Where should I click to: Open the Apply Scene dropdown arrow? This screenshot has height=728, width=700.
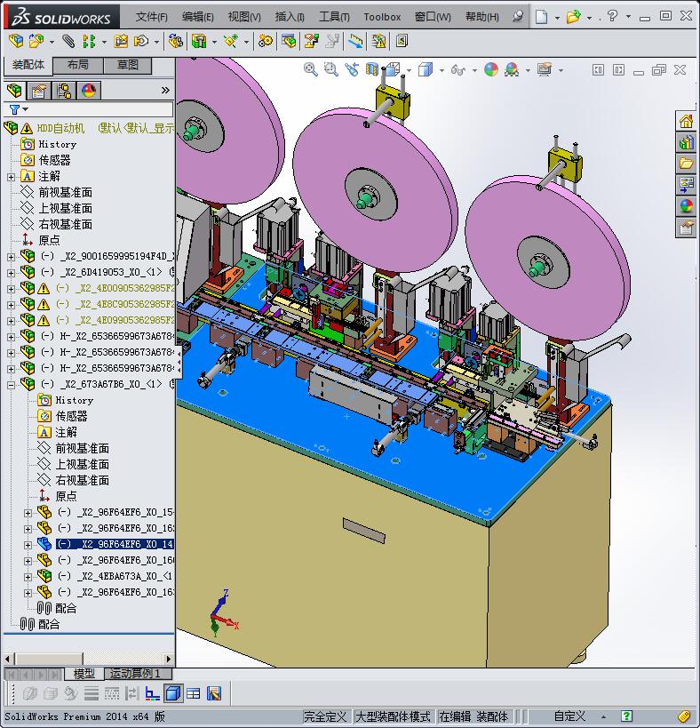tap(528, 70)
